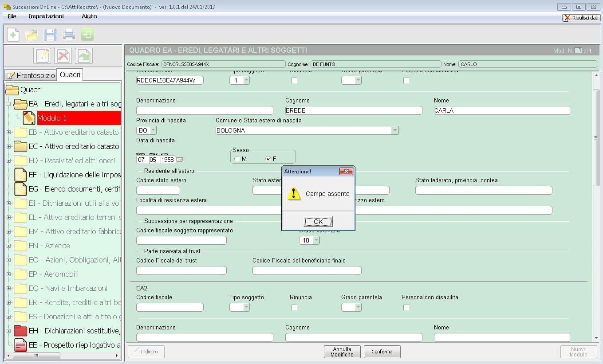603x364 pixels.
Task: Open the Aiuto menu
Action: pyautogui.click(x=89, y=16)
